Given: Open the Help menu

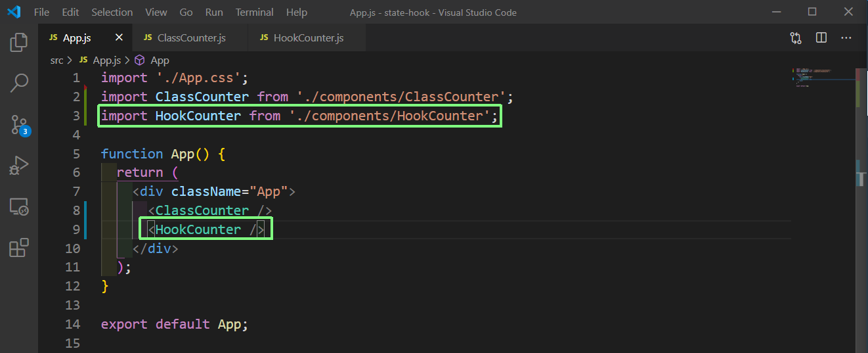Looking at the screenshot, I should [297, 12].
